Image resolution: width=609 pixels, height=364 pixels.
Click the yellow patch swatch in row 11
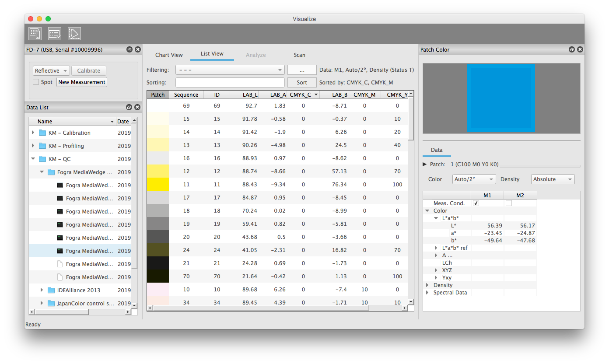coord(157,185)
